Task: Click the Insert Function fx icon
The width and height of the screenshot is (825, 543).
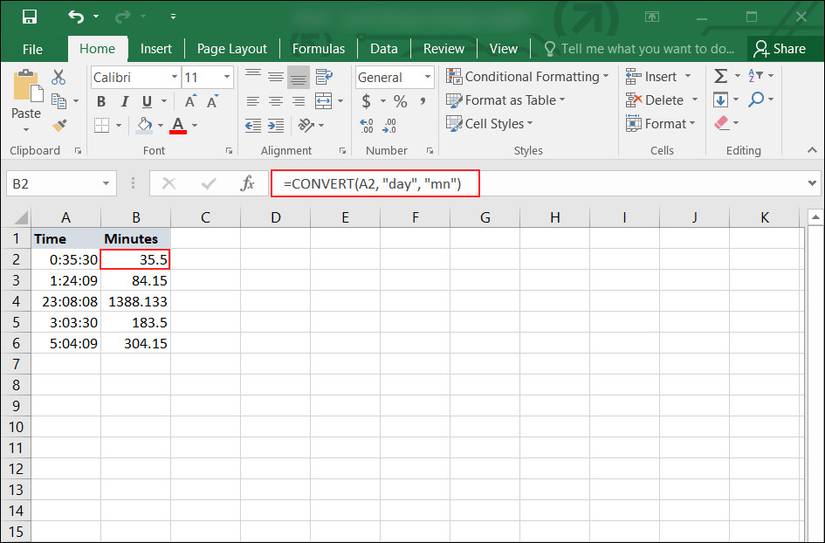Action: pos(247,184)
